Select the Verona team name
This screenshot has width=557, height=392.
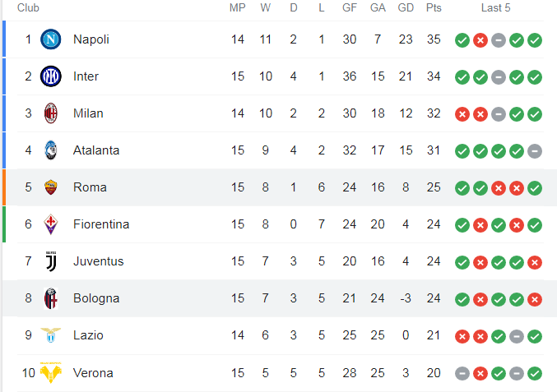(93, 373)
